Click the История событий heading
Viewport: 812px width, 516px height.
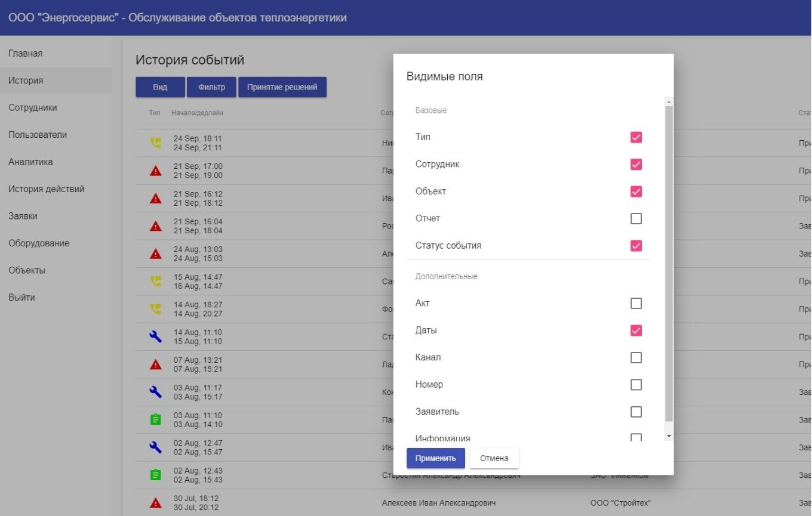point(190,60)
